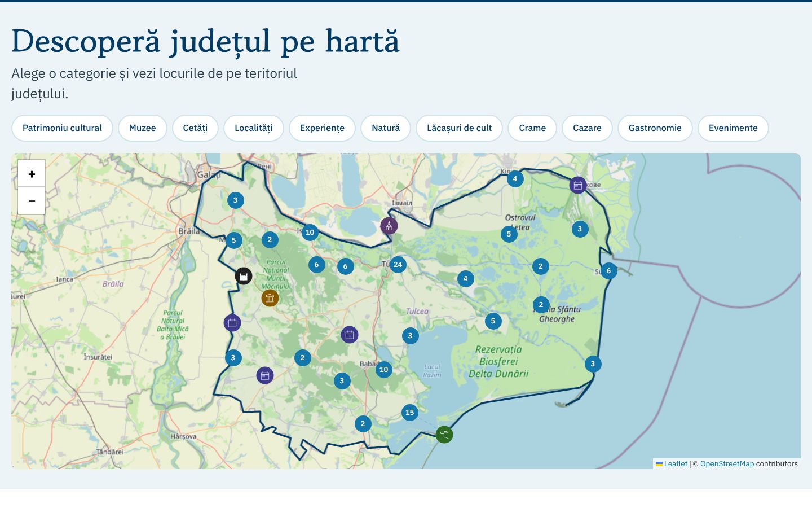Expand the cluster of 3 below Galați

(236, 200)
